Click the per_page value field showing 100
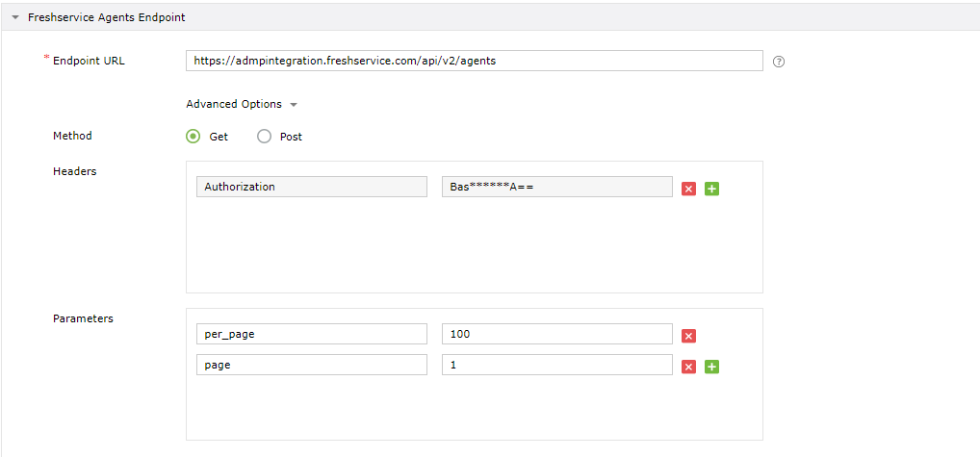 (556, 334)
